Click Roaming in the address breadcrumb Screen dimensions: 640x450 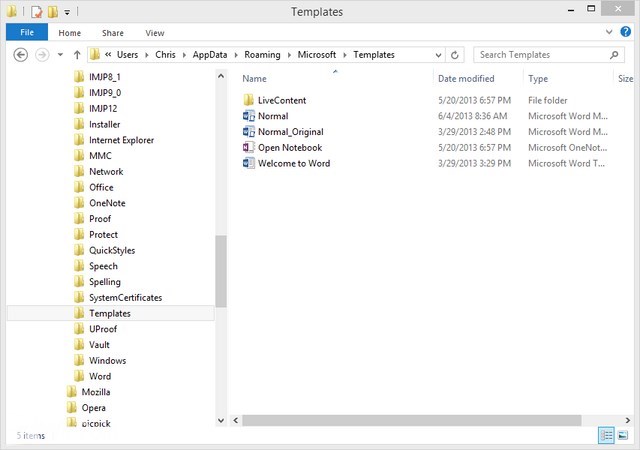[x=262, y=55]
